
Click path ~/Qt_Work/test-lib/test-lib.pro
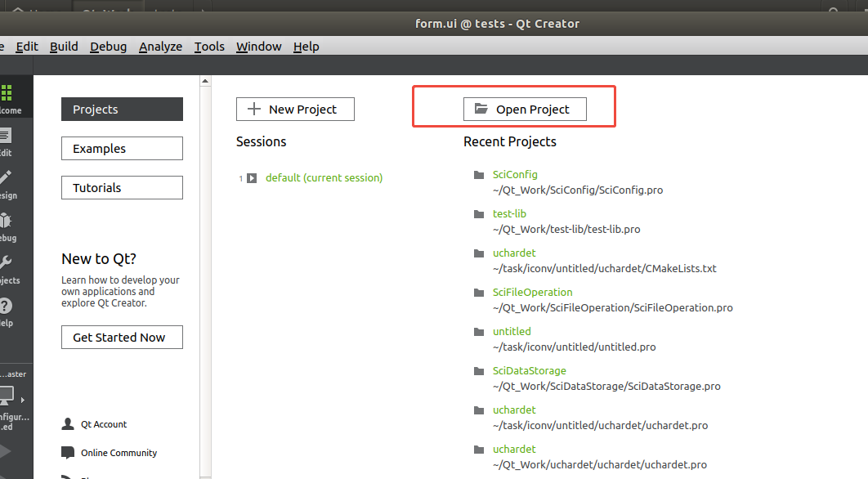click(x=566, y=230)
